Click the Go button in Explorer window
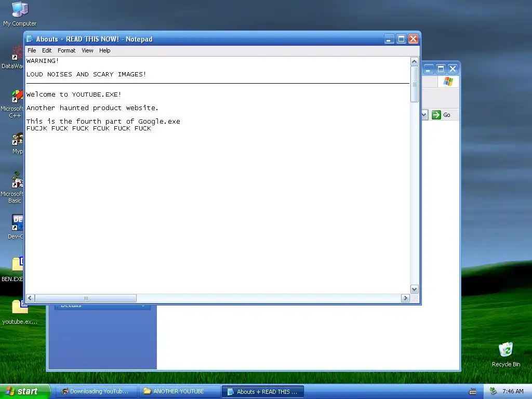 coord(441,115)
